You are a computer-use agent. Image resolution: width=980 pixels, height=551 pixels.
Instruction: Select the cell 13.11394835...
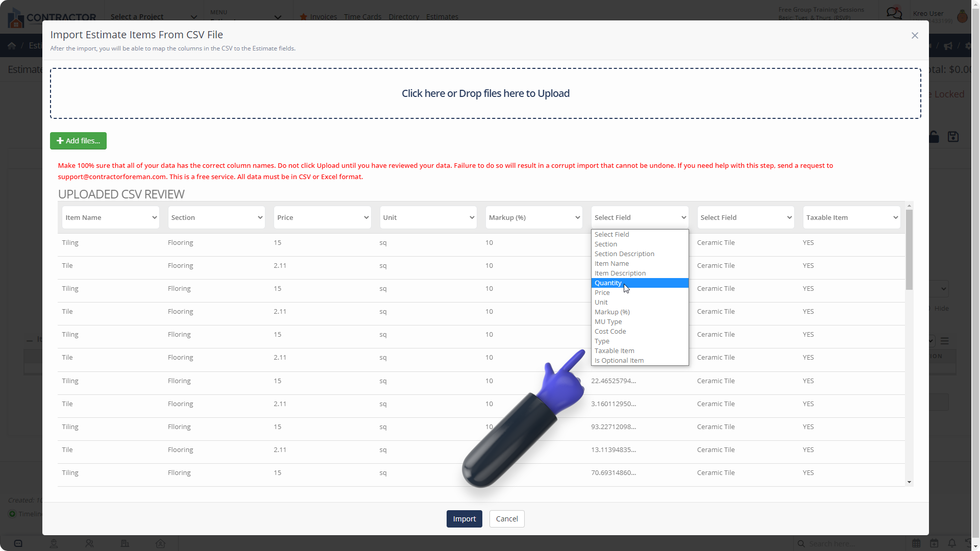pyautogui.click(x=614, y=449)
